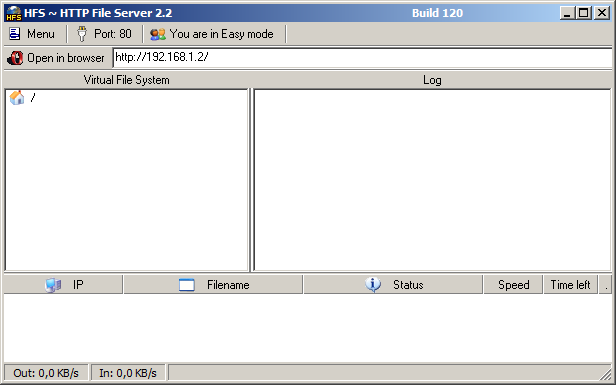Click the Menu list icon
Image resolution: width=616 pixels, height=385 pixels.
(x=14, y=34)
